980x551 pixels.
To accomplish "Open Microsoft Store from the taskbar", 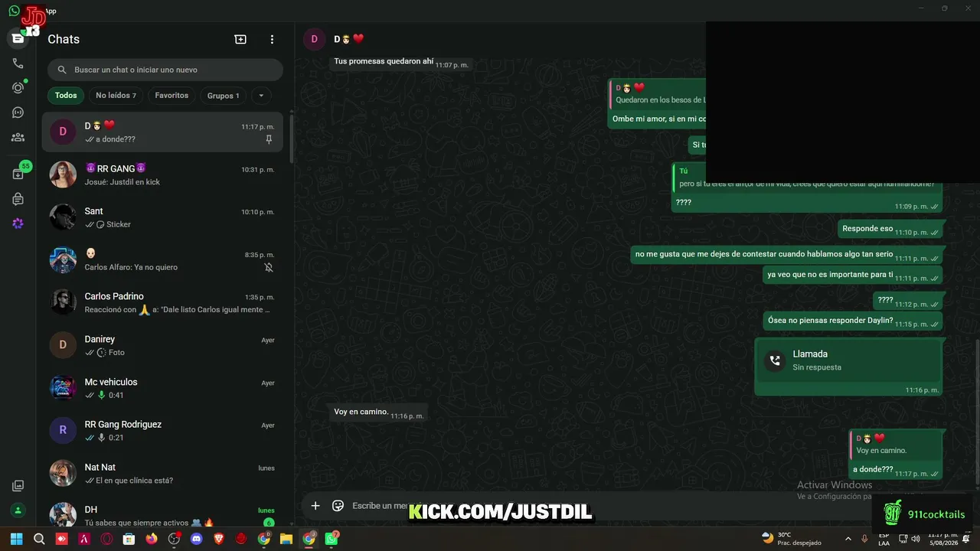I will click(129, 539).
